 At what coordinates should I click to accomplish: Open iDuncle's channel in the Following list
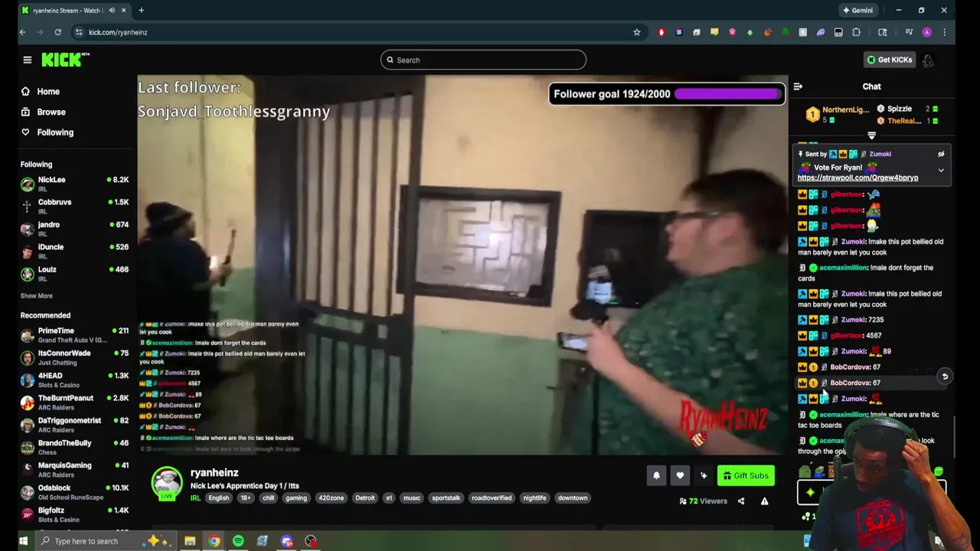pyautogui.click(x=74, y=252)
